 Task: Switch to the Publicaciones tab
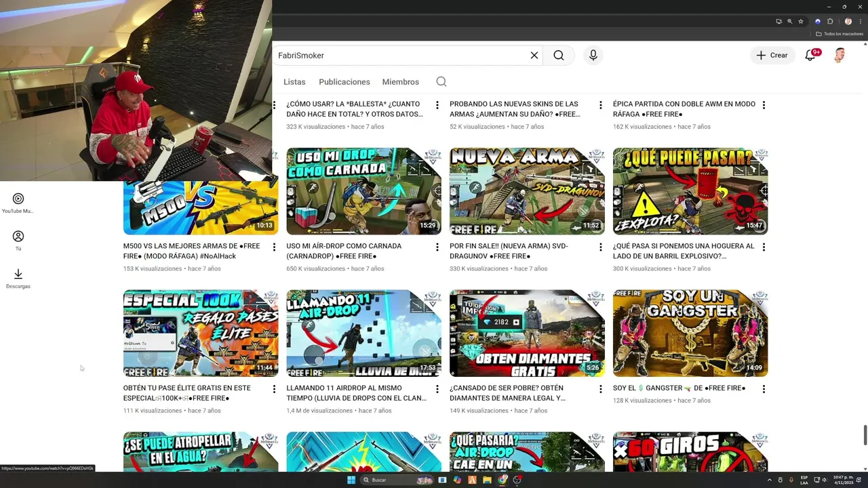(x=344, y=82)
